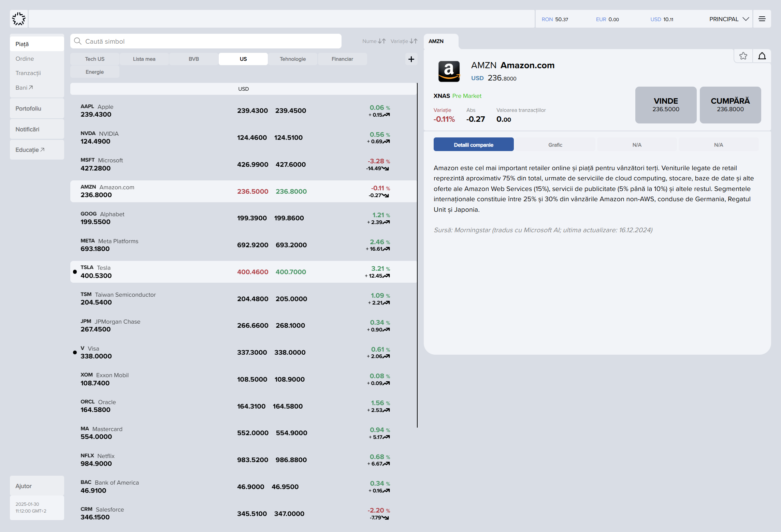781x532 pixels.
Task: Switch to Lista mea tab
Action: coord(144,59)
